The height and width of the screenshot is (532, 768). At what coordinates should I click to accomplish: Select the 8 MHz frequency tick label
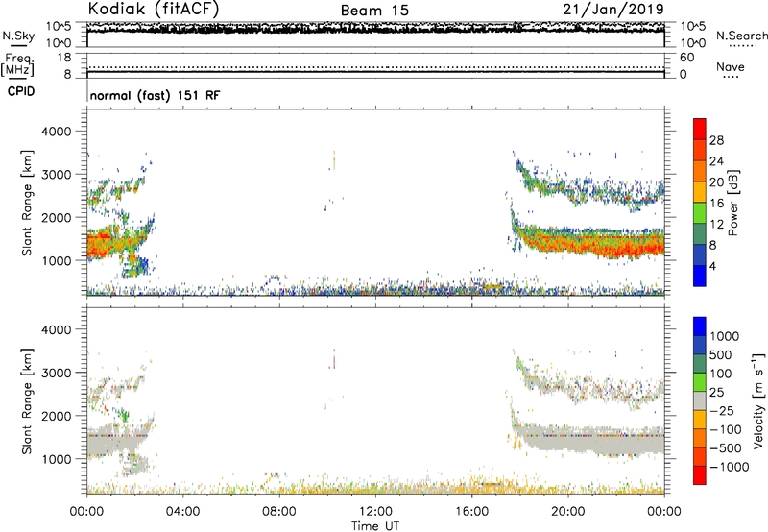67,75
